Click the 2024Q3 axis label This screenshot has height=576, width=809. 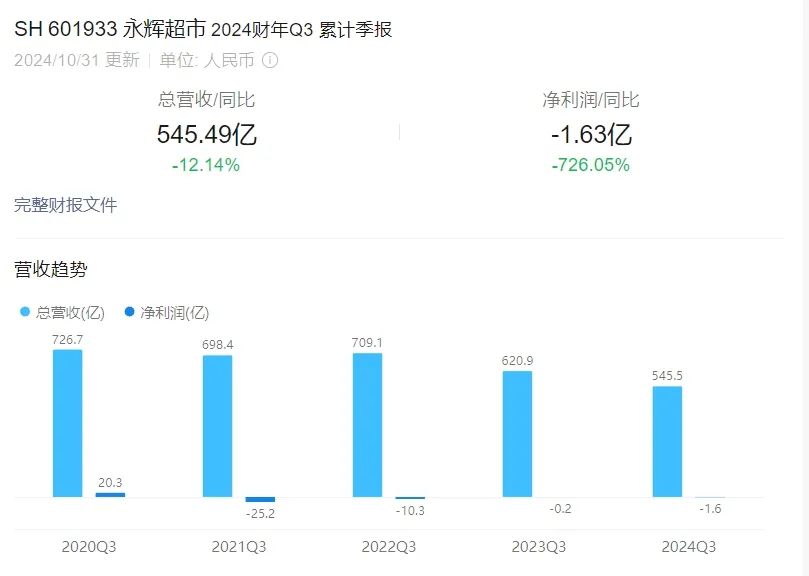pyautogui.click(x=689, y=547)
